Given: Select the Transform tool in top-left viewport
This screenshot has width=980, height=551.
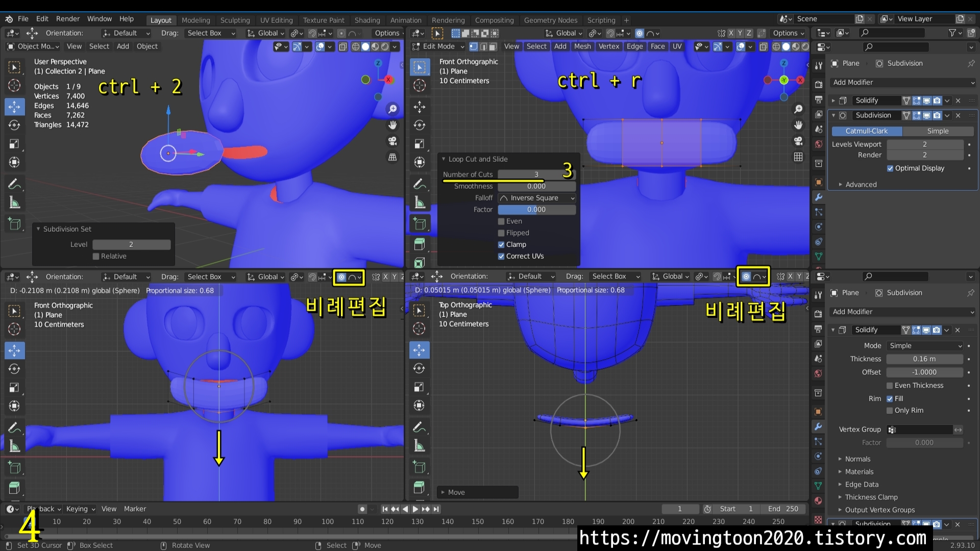Looking at the screenshot, I should pyautogui.click(x=14, y=162).
